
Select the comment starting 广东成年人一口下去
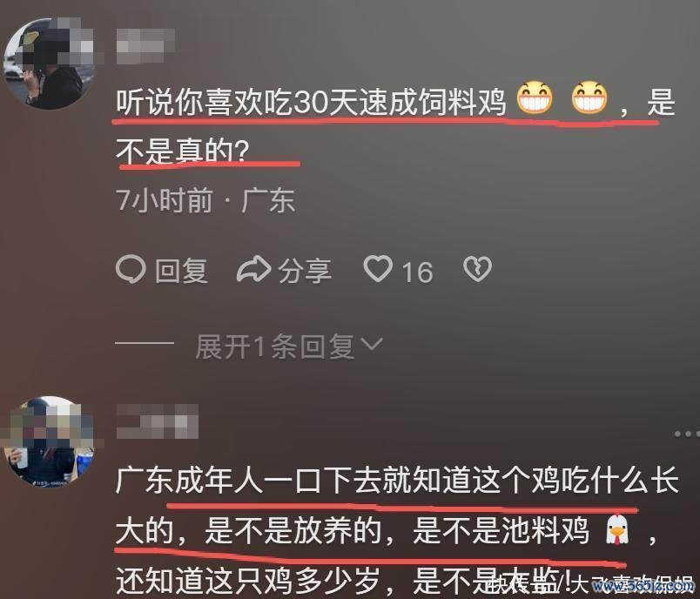[x=397, y=531]
